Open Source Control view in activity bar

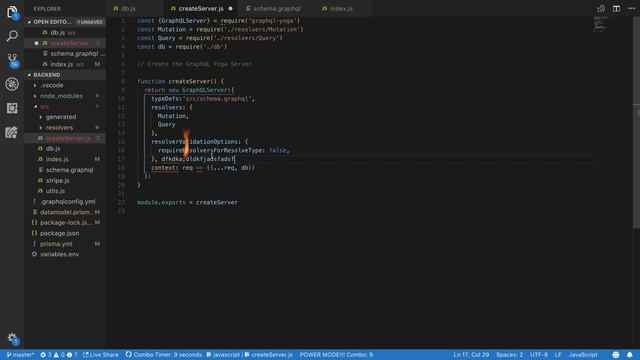tap(12, 60)
